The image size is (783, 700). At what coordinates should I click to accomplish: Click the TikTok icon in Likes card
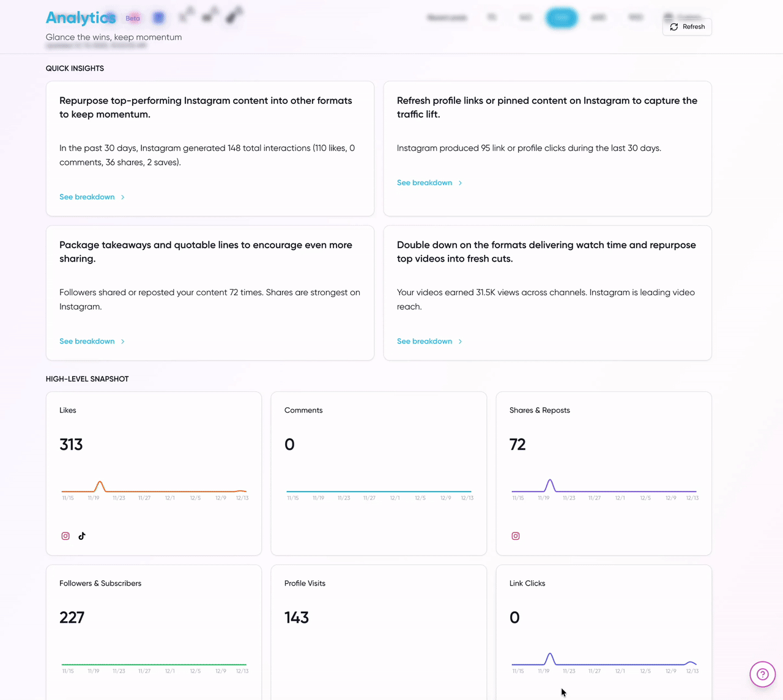pos(82,536)
